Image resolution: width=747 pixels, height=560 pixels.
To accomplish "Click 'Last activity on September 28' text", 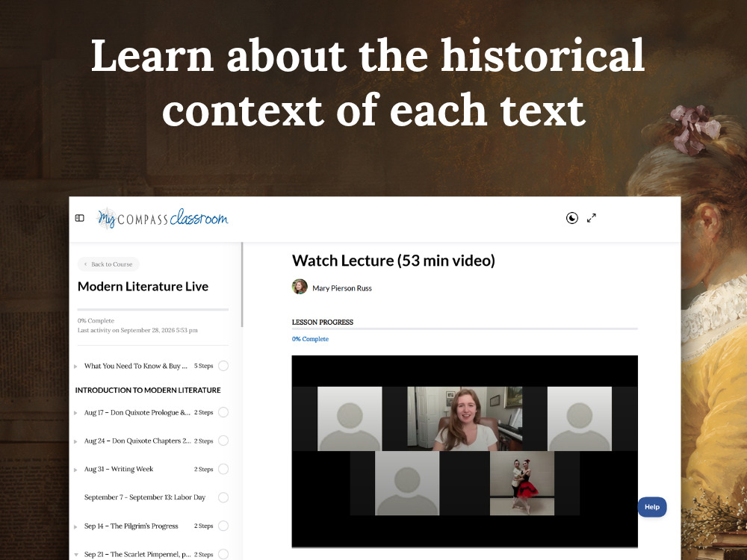I will [137, 330].
